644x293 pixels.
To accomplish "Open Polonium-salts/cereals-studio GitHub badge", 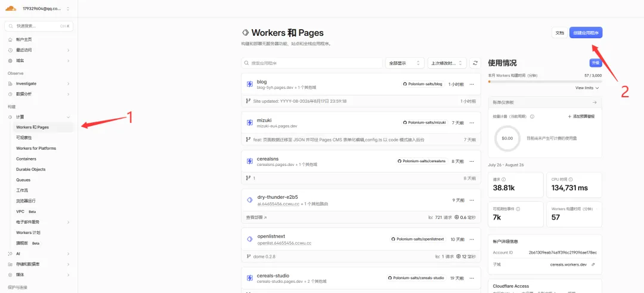I will point(416,278).
